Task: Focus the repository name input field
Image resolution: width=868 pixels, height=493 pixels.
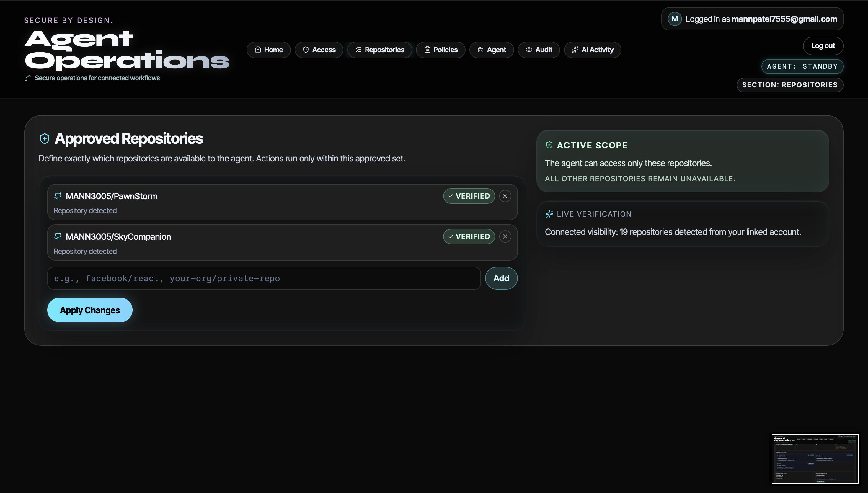Action: pos(264,278)
